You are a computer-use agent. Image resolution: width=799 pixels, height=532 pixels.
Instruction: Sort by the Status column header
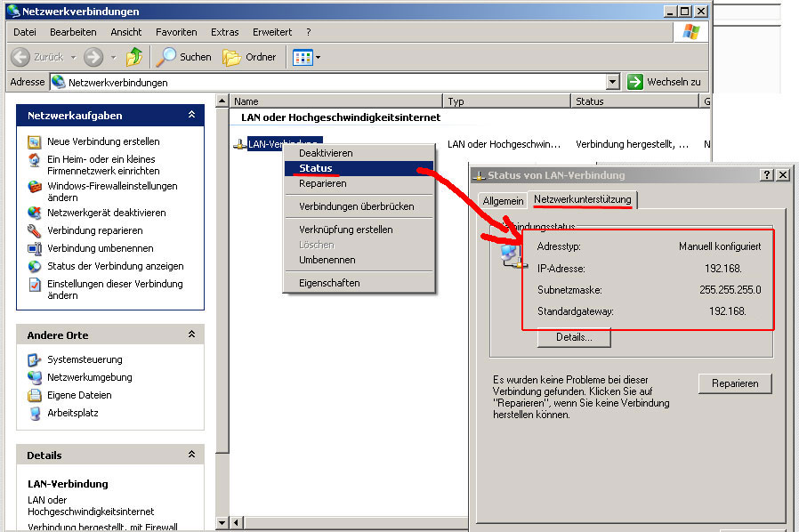tap(634, 101)
